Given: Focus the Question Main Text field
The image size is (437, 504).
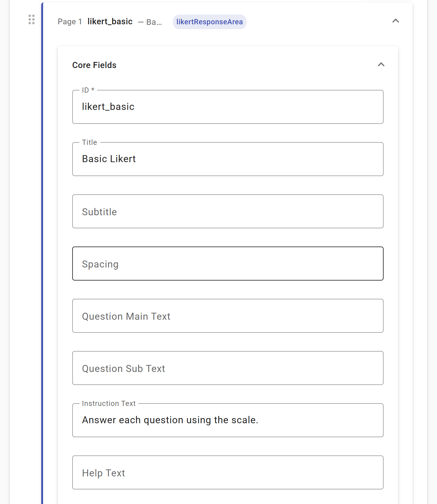Looking at the screenshot, I should [228, 316].
